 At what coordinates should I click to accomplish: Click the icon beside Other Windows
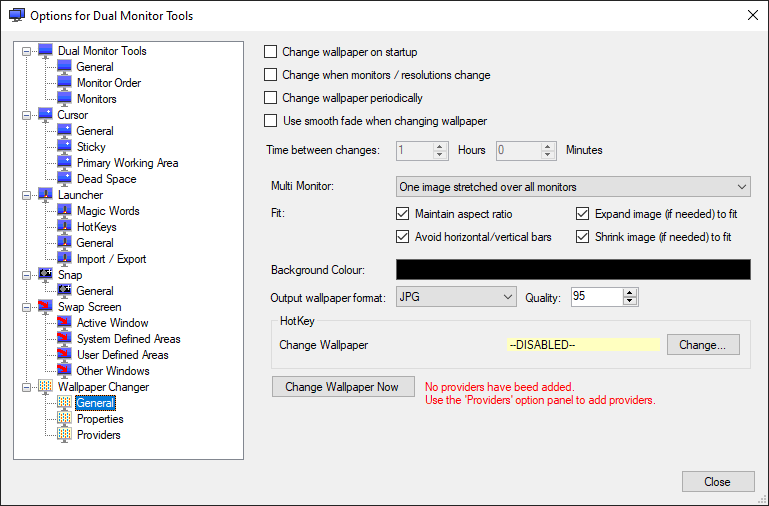click(64, 371)
